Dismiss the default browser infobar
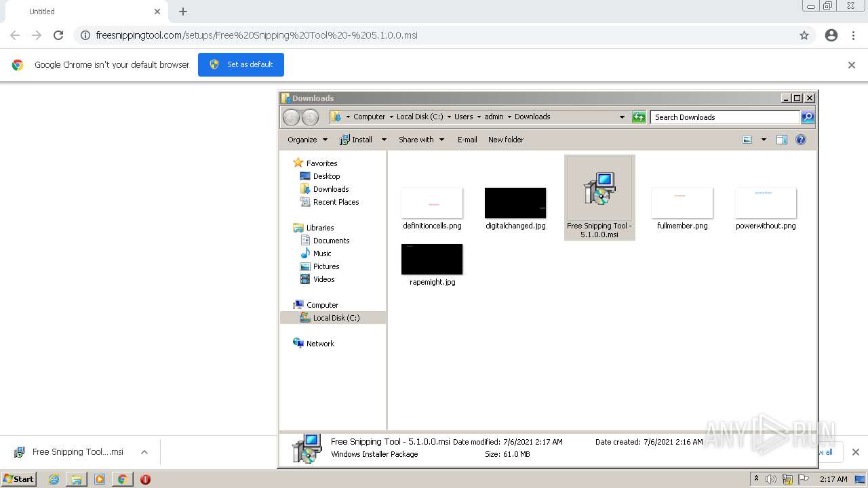Screen dimensions: 868x488 pos(852,65)
